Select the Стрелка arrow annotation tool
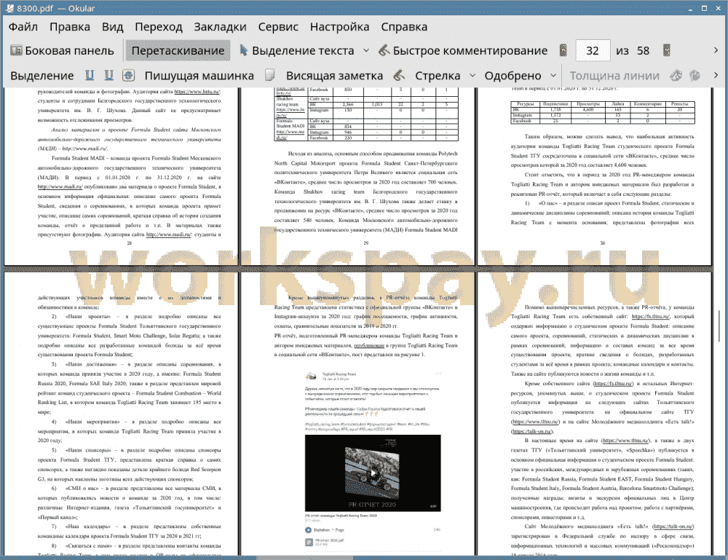This screenshot has width=728, height=560. coord(438,76)
